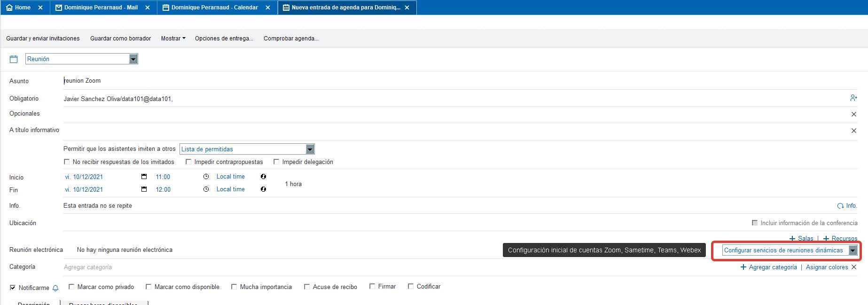
Task: Switch to Dominique Perarnaud - Calendar tab
Action: 214,8
